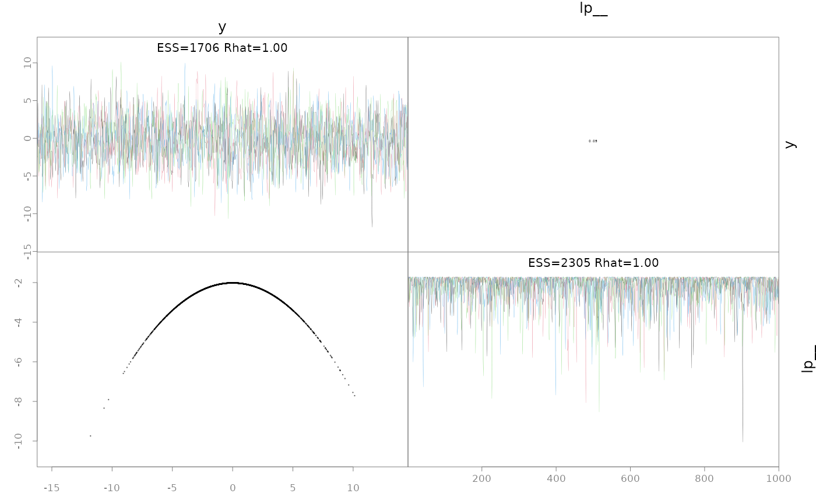
Task: Click the intersection of the panel divider lines
Action: (x=408, y=252)
